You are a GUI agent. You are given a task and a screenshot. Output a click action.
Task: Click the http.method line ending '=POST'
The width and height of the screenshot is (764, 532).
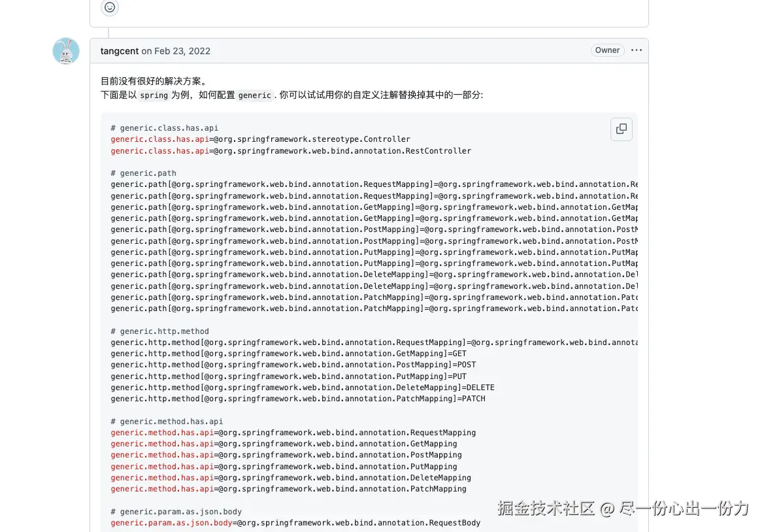tap(293, 365)
